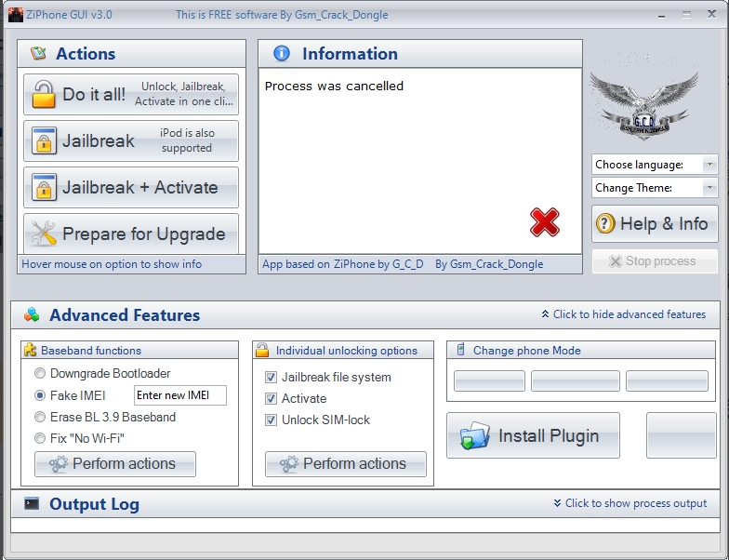The width and height of the screenshot is (729, 560).
Task: Run Jailbreak + Activate
Action: tap(130, 187)
